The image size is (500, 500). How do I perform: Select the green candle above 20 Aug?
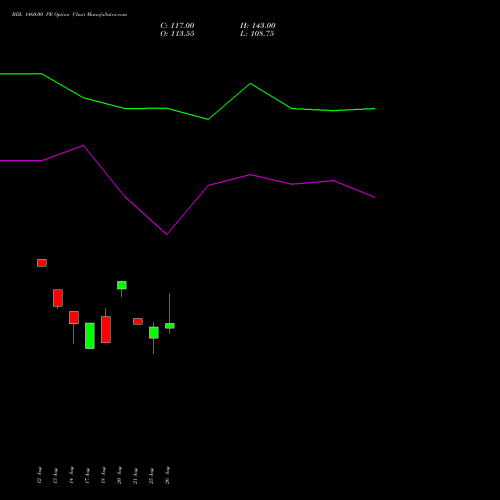click(122, 285)
